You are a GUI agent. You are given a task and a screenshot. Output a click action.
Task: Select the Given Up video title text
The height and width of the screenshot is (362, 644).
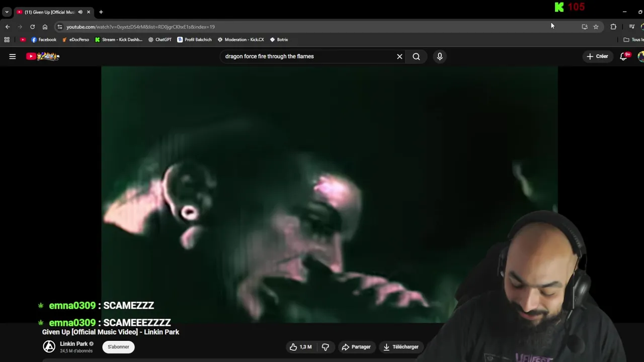click(x=111, y=332)
